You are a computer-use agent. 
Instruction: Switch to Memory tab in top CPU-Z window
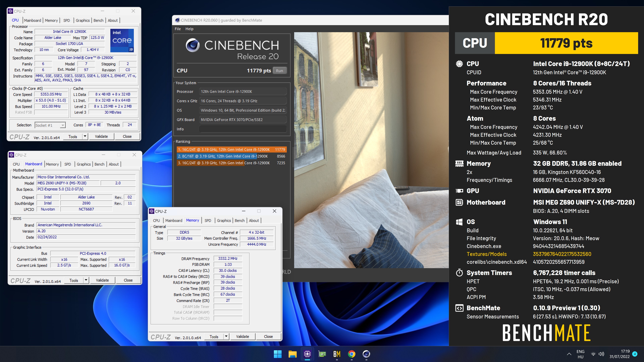coord(51,20)
